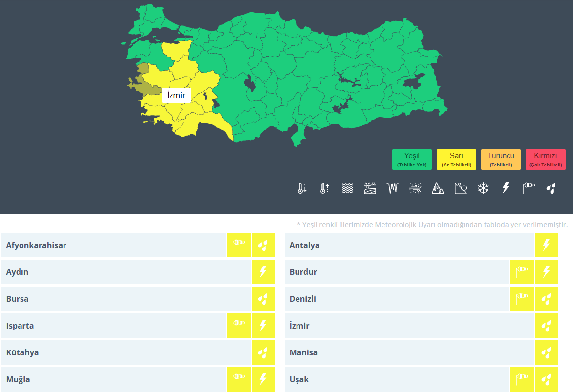
Task: Click the cold temperature drop icon
Action: pyautogui.click(x=302, y=188)
